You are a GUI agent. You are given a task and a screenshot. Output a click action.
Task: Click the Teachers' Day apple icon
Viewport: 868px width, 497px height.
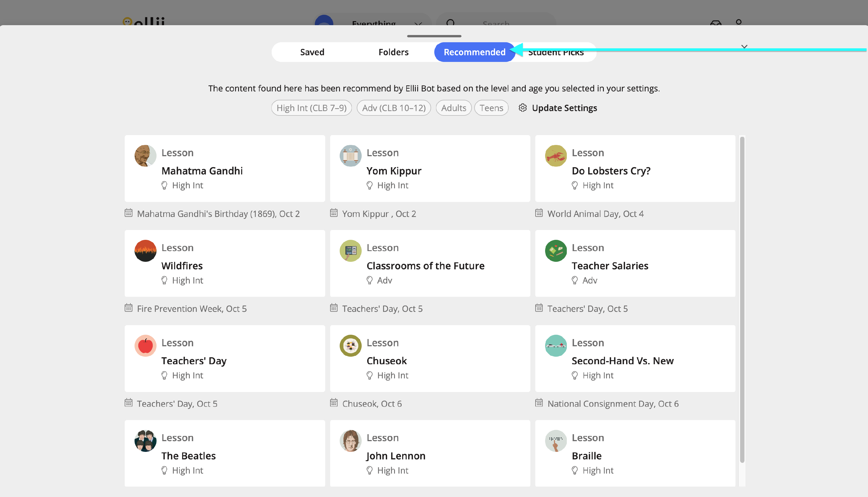tap(146, 345)
